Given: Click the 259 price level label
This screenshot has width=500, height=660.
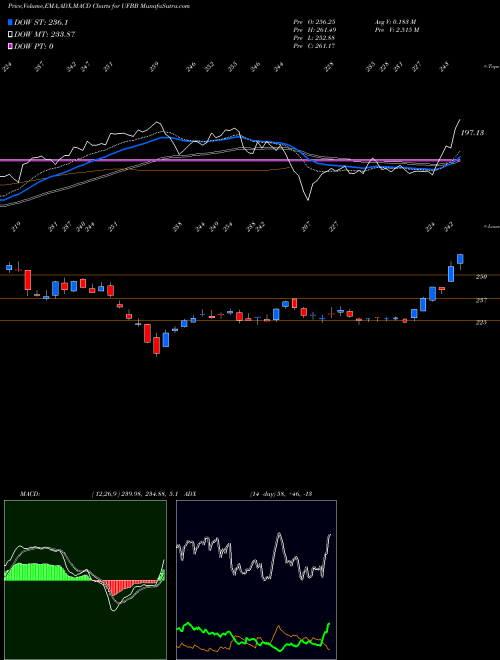Looking at the screenshot, I should click(481, 277).
